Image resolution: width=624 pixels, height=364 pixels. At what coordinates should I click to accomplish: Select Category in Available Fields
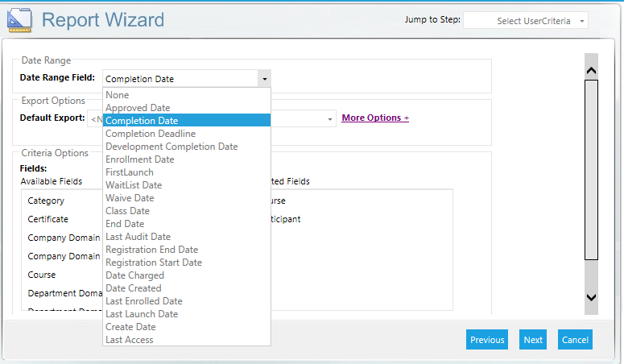[x=46, y=201]
